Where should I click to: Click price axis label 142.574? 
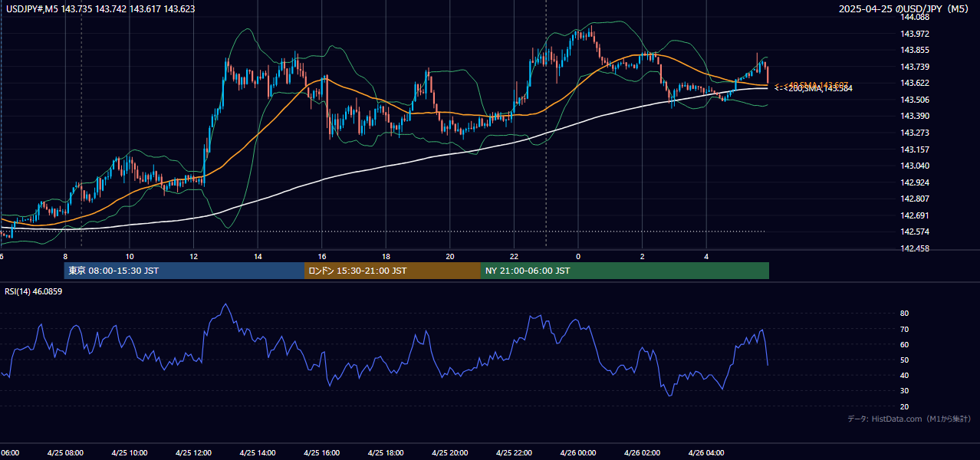[916, 232]
